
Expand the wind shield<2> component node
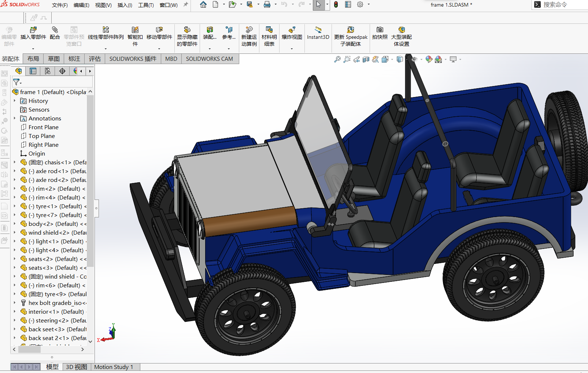[x=15, y=232]
